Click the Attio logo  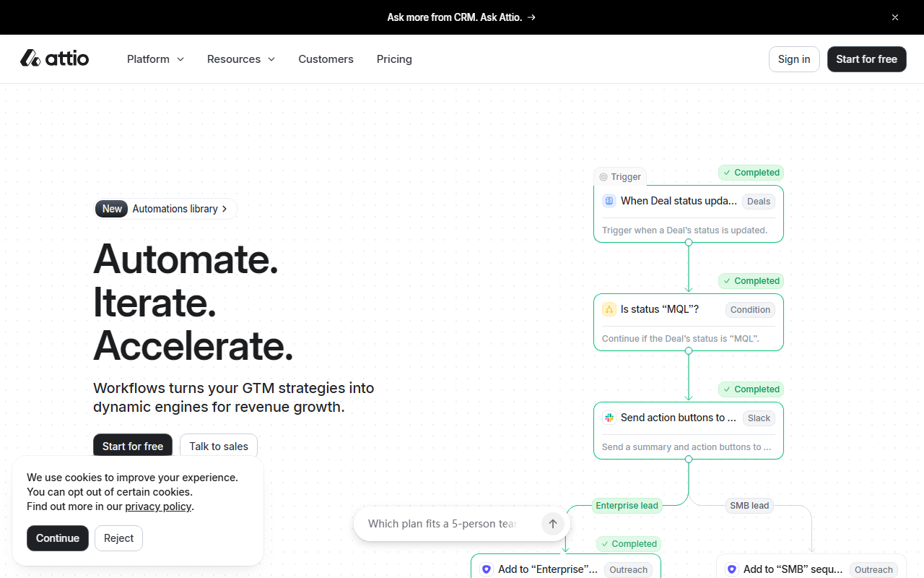pos(55,59)
